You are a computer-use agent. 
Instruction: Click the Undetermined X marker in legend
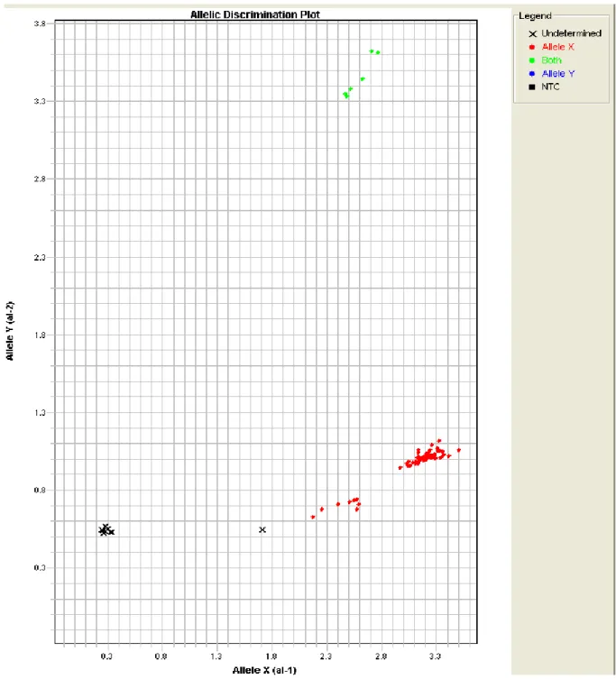pos(532,33)
